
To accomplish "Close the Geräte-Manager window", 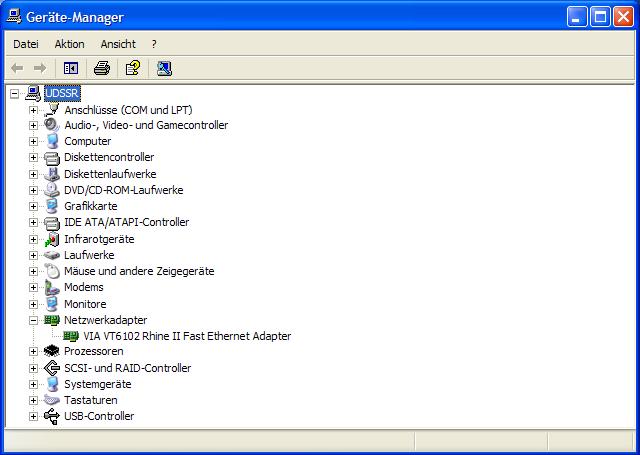I will click(623, 17).
